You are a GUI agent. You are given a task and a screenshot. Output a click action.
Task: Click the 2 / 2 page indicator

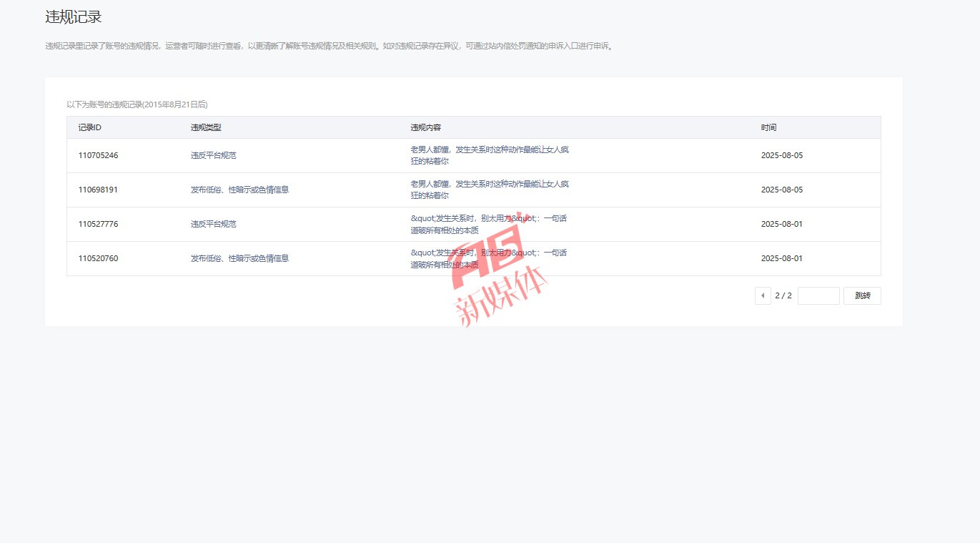783,295
